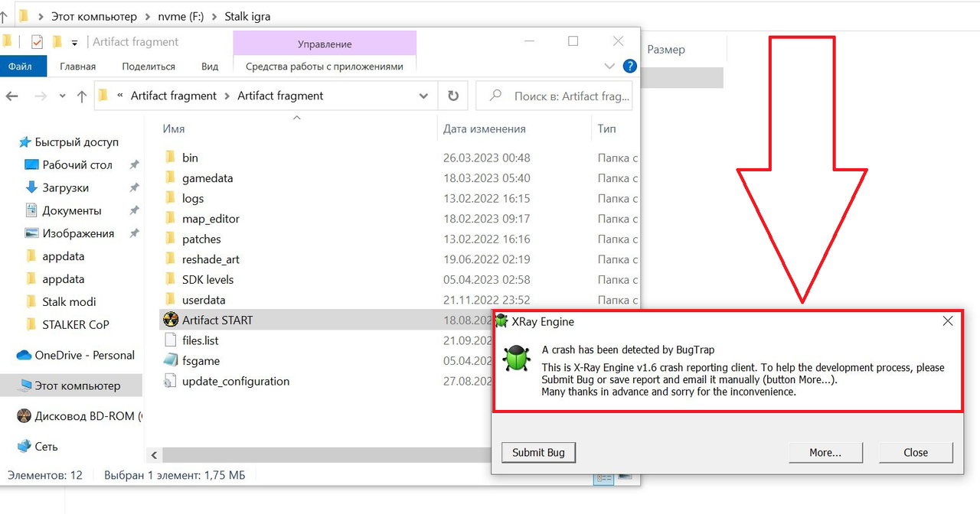Screen dimensions: 980x514
Task: Dismiss XRay Engine dialog with X
Action: coord(948,321)
